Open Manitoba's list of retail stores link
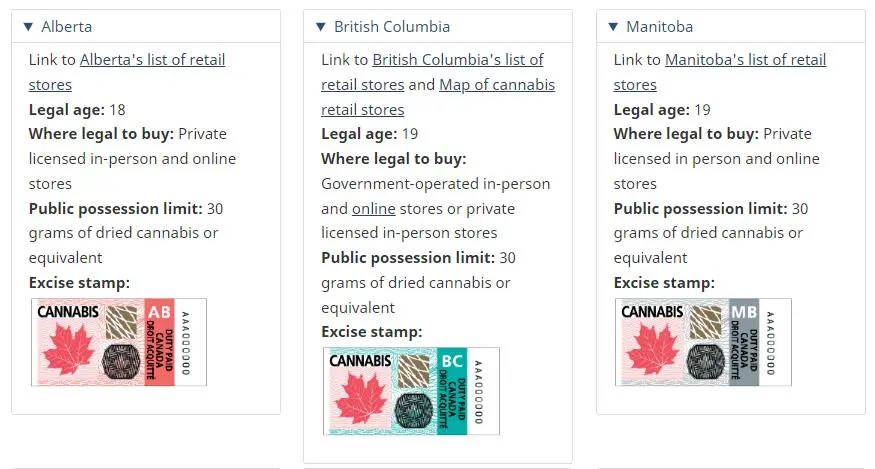Screen dimensions: 875x469 coord(720,72)
